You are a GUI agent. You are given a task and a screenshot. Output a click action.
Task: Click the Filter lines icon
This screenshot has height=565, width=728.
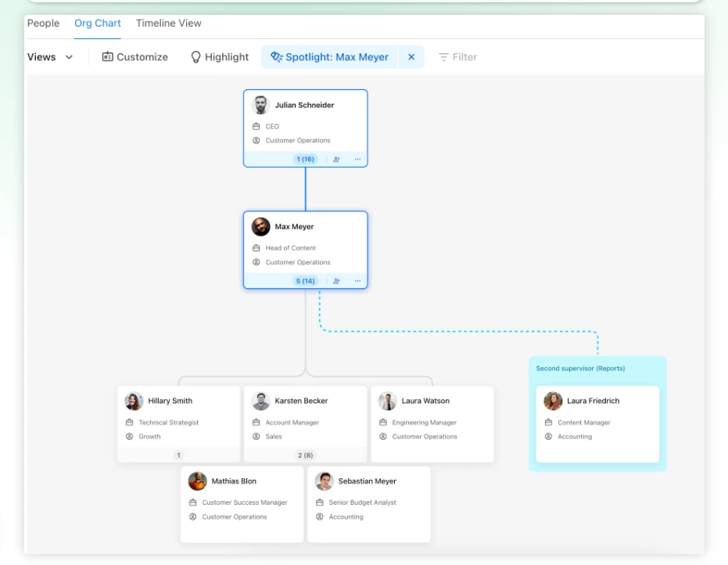(443, 57)
